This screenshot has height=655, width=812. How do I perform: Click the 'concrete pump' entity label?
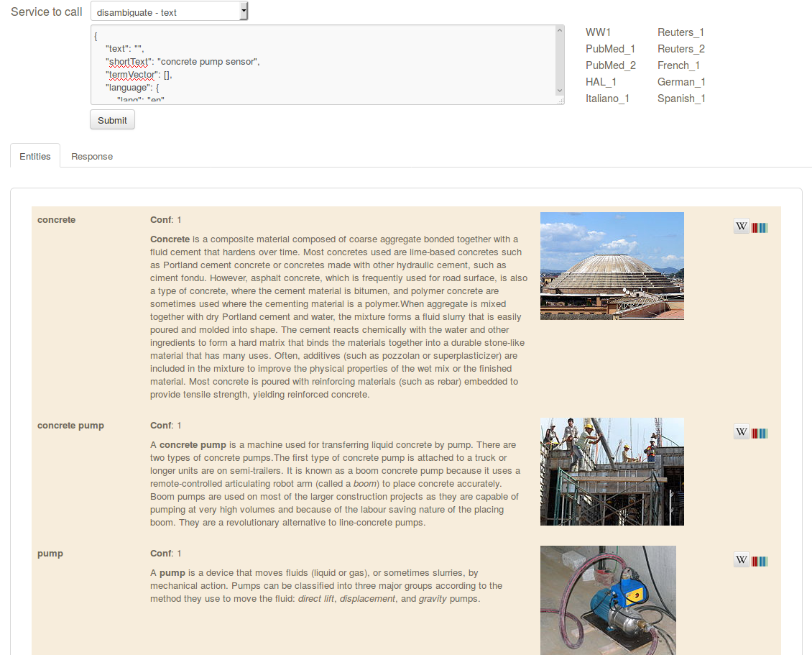coord(70,426)
